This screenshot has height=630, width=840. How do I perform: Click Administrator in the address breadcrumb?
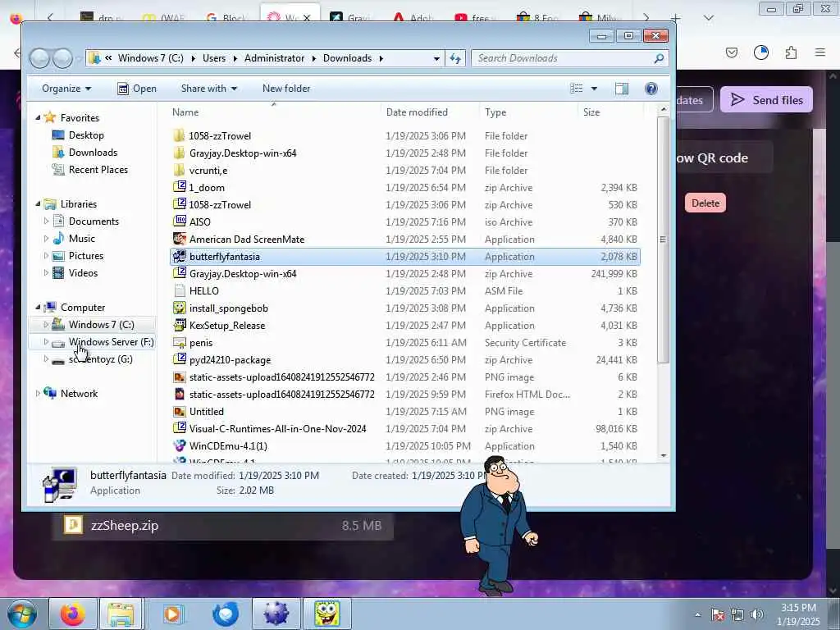pyautogui.click(x=274, y=58)
